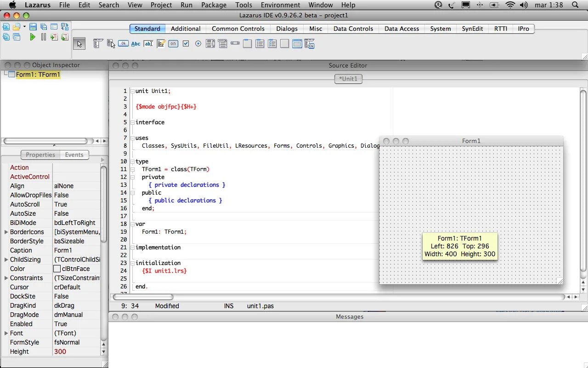Open the Data Access palette tab
The width and height of the screenshot is (588, 368).
click(x=401, y=29)
